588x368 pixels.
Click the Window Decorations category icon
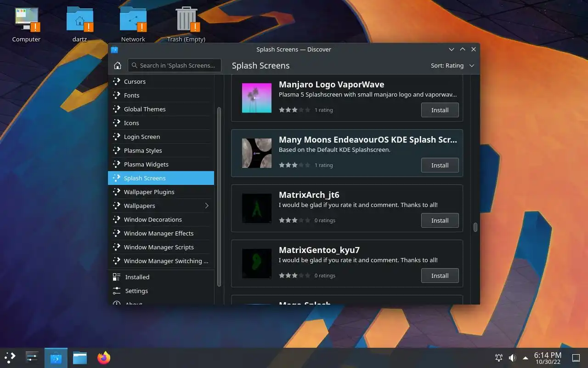pyautogui.click(x=116, y=219)
